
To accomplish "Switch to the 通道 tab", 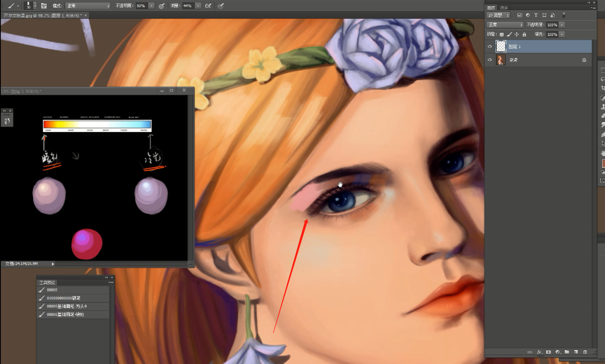I will pos(504,8).
